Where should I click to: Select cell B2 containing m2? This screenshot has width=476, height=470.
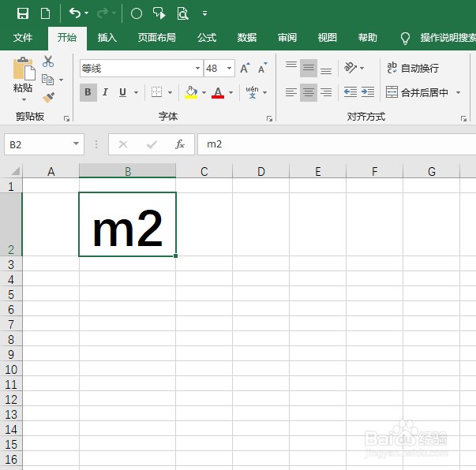point(128,225)
